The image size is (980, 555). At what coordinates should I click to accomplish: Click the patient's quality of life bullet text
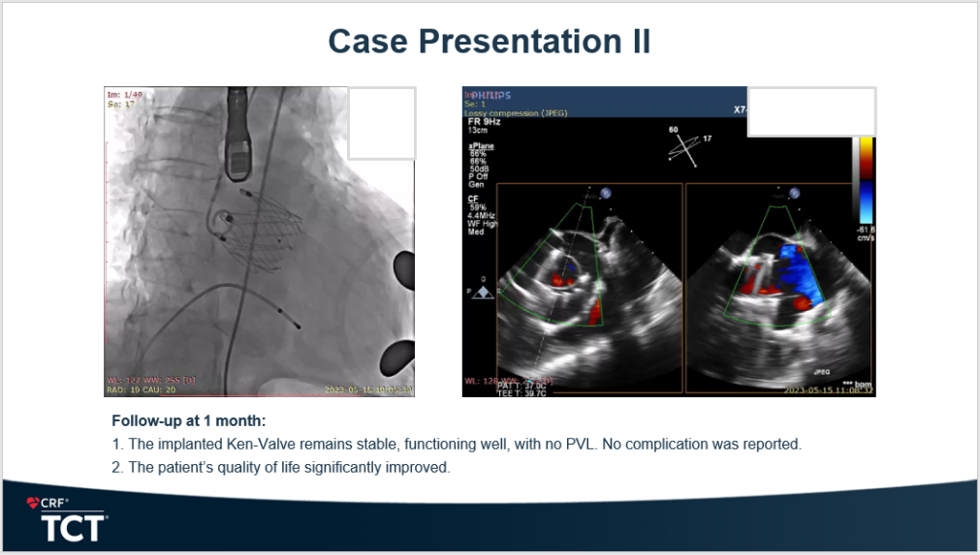point(281,468)
